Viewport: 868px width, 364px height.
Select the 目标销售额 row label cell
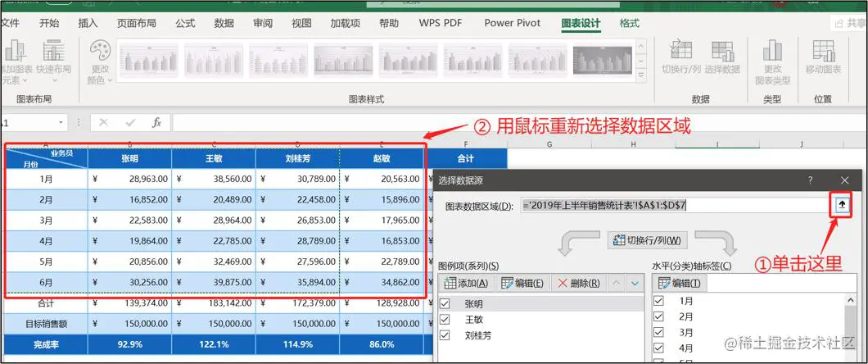click(46, 324)
